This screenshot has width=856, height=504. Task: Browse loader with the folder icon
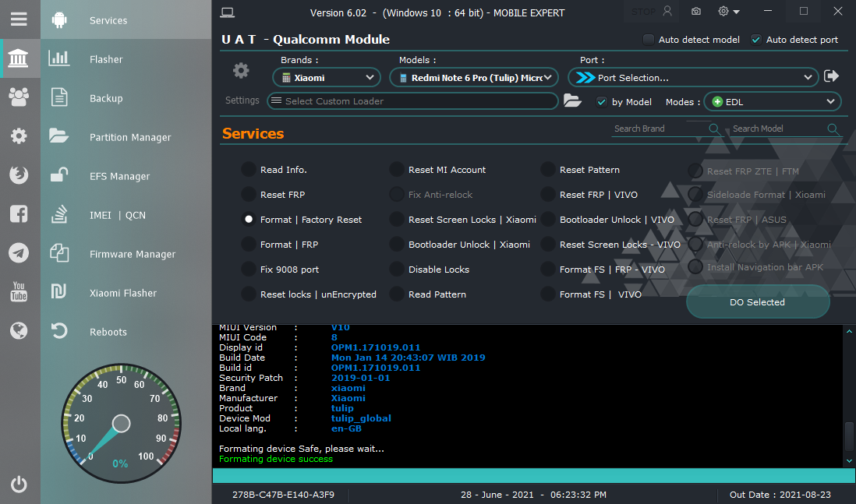[x=572, y=100]
